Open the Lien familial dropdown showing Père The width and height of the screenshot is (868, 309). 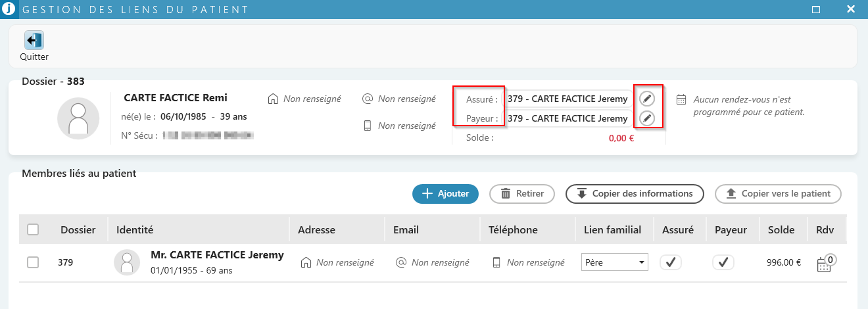615,262
